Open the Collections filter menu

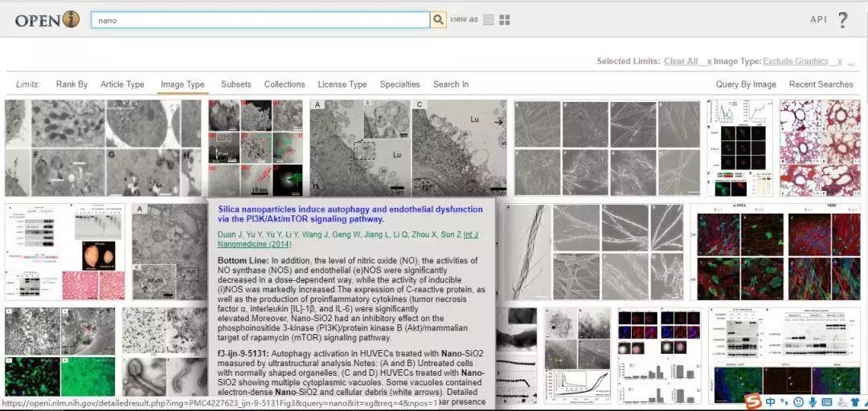pyautogui.click(x=285, y=84)
